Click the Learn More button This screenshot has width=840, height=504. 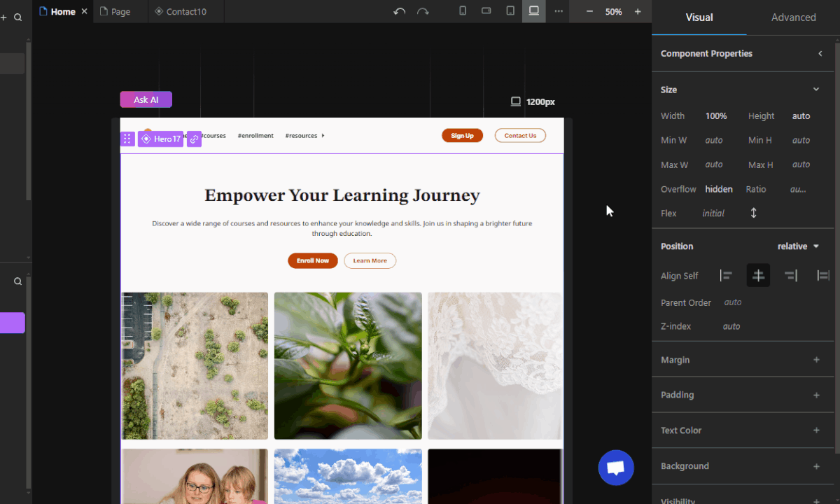(x=370, y=260)
